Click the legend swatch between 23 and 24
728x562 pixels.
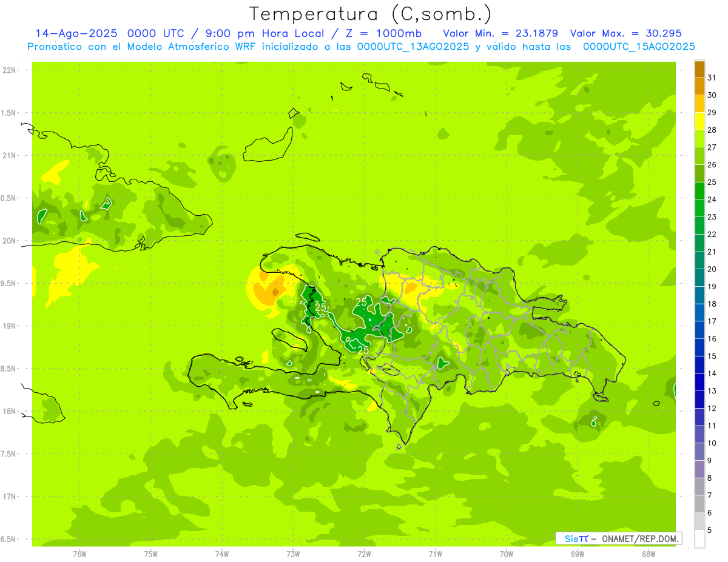[x=699, y=208]
